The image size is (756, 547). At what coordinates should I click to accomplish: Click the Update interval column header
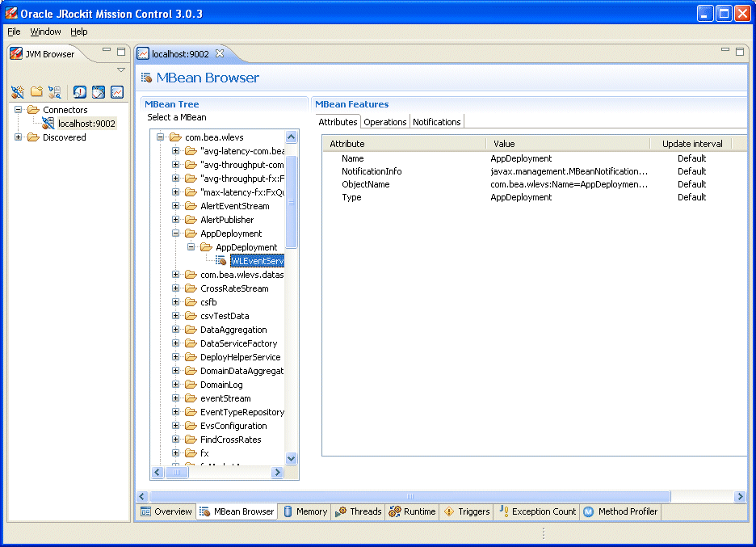pyautogui.click(x=691, y=144)
